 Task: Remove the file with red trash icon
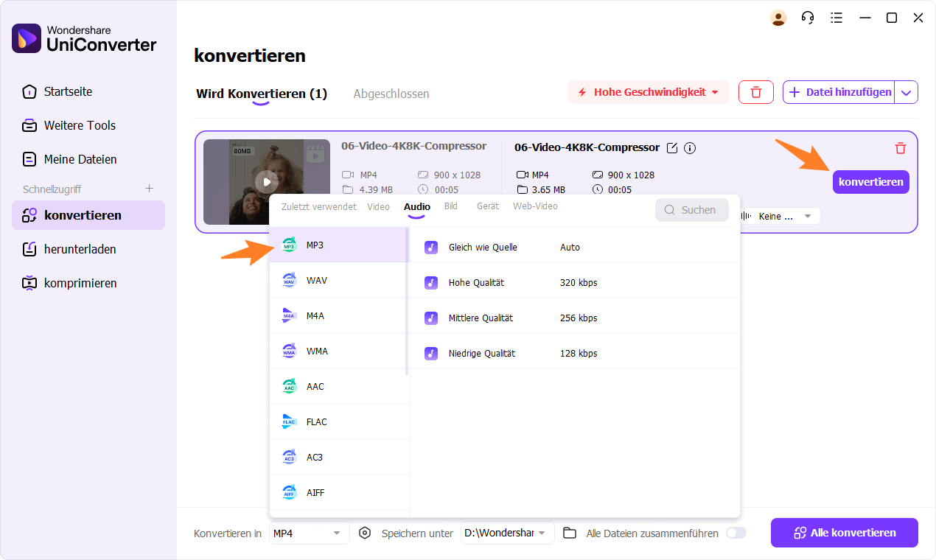point(900,148)
